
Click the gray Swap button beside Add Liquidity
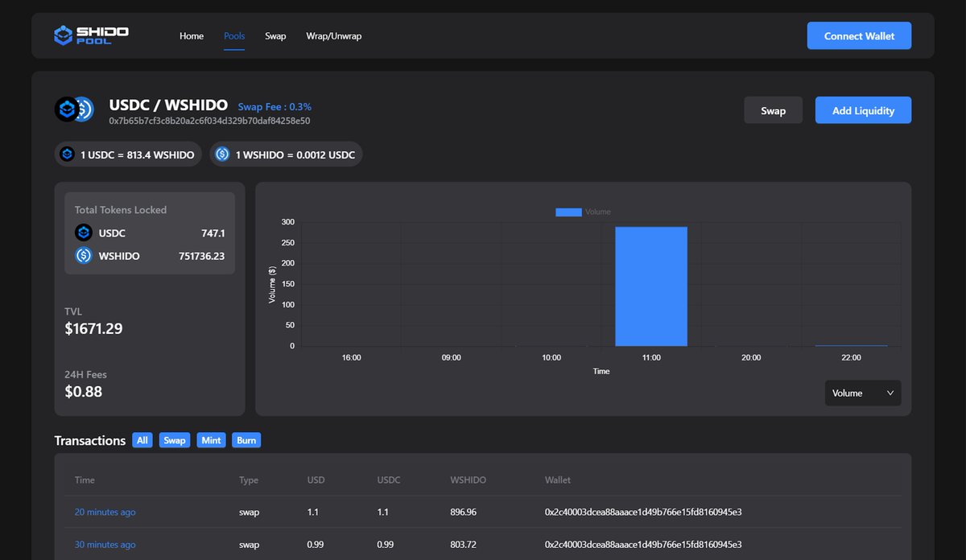pyautogui.click(x=773, y=110)
